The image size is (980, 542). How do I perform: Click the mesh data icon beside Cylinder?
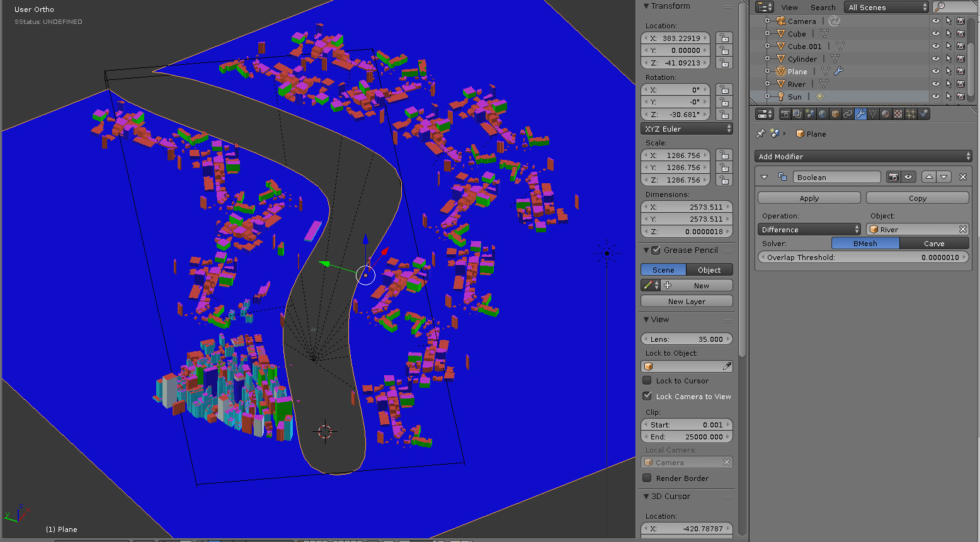coord(835,59)
